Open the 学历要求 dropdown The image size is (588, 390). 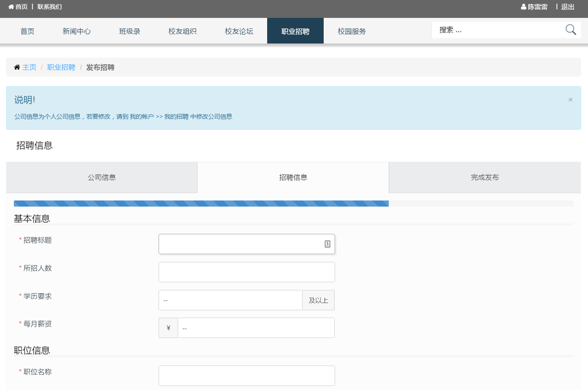point(231,300)
